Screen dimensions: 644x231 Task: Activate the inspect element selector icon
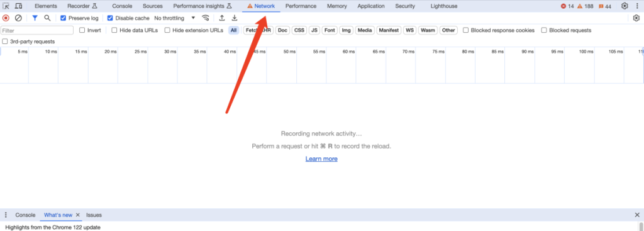click(6, 6)
